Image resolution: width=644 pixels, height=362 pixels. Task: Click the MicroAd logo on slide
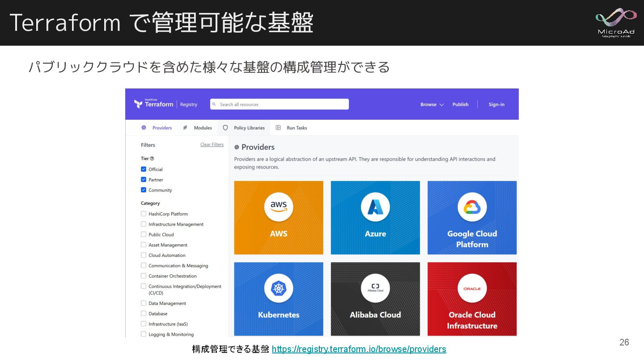coord(616,22)
